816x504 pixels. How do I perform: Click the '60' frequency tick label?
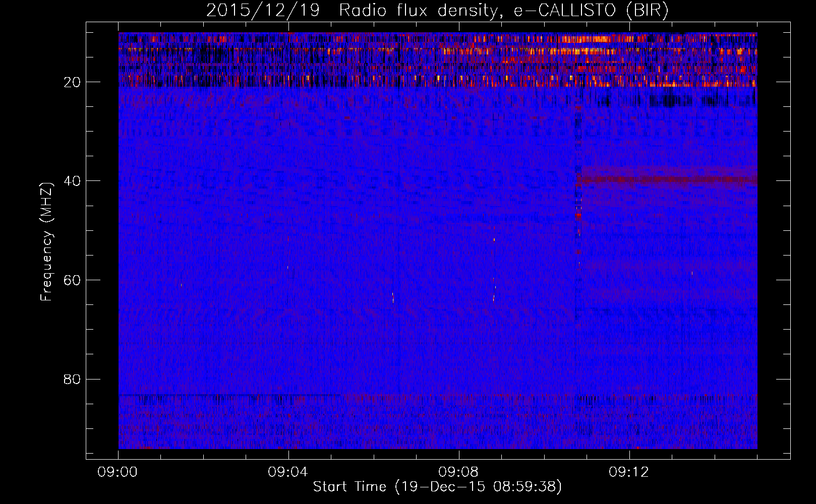(72, 280)
